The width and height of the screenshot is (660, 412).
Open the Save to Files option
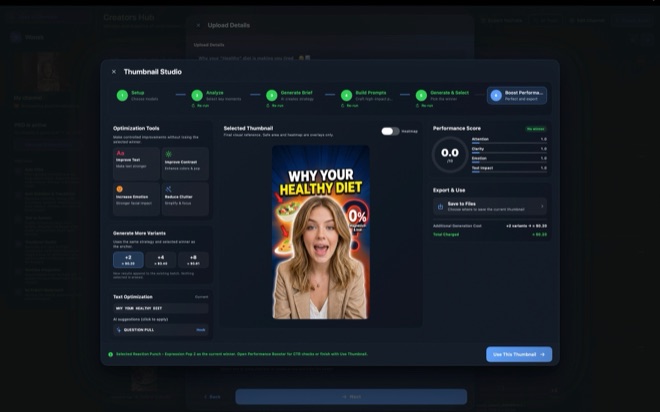(x=490, y=206)
